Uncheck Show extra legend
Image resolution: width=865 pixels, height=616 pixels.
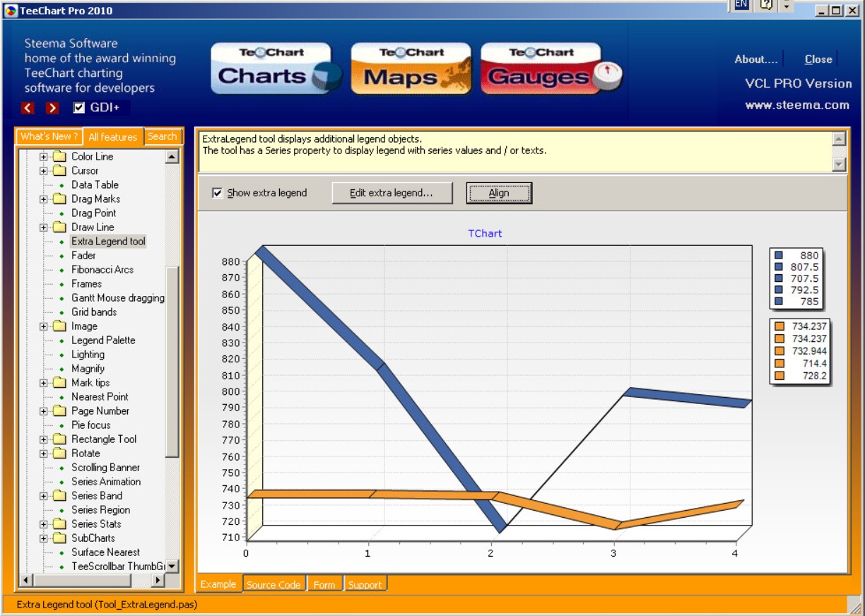218,193
